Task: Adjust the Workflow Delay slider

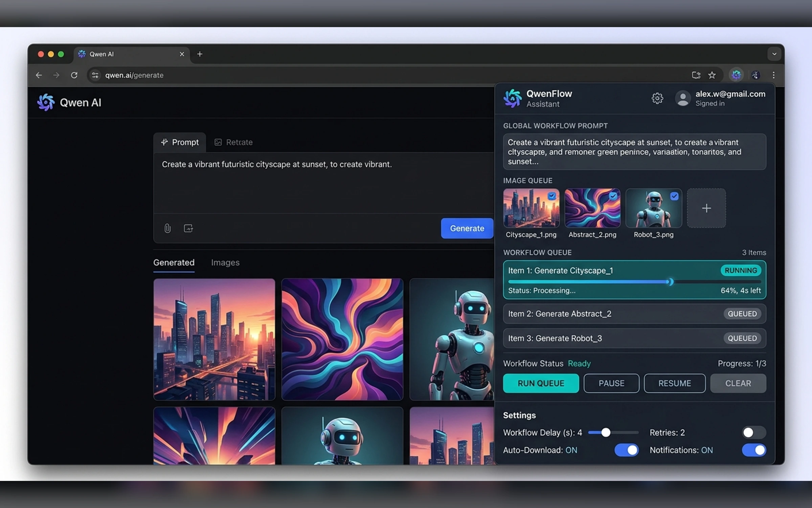Action: [606, 432]
